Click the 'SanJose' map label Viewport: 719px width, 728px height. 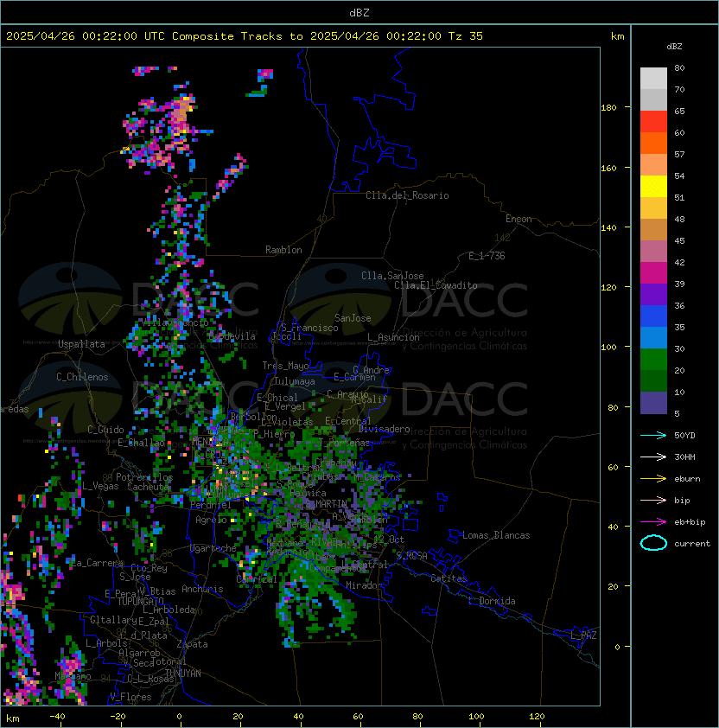tap(353, 318)
